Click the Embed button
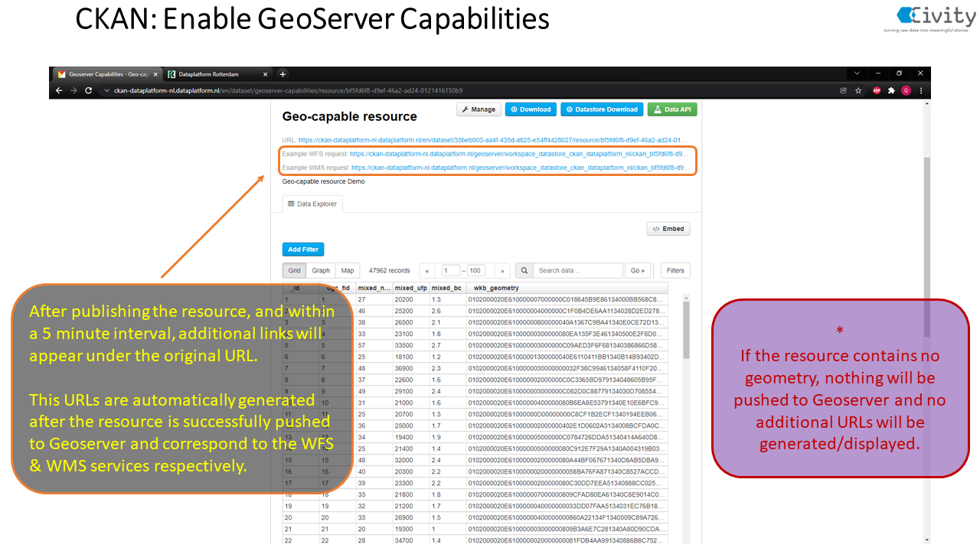The height and width of the screenshot is (551, 980). coord(668,229)
